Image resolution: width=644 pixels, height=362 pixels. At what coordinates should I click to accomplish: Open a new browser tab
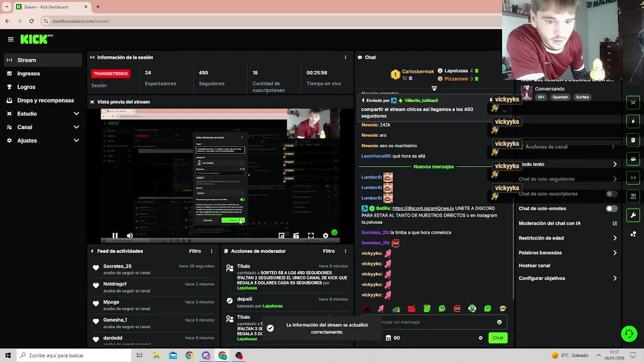(x=98, y=7)
